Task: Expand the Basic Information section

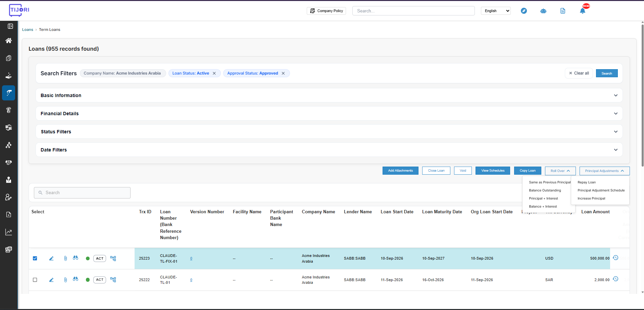Action: pyautogui.click(x=329, y=95)
